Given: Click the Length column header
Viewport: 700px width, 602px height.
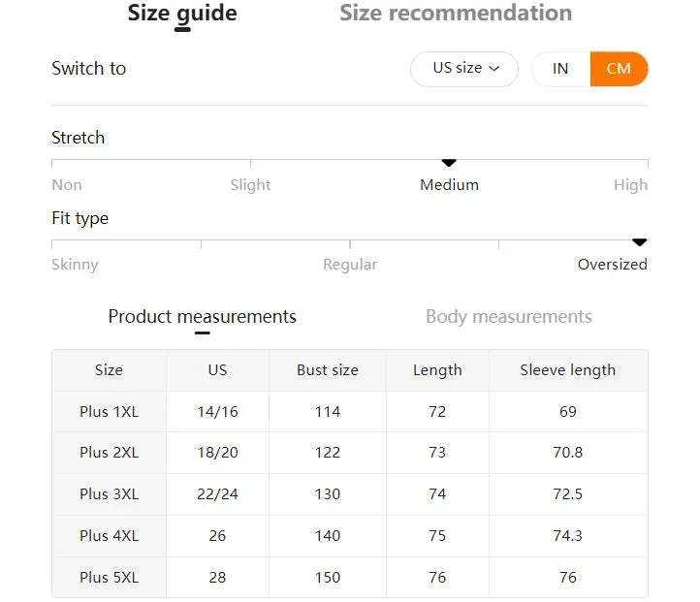Looking at the screenshot, I should 437,370.
